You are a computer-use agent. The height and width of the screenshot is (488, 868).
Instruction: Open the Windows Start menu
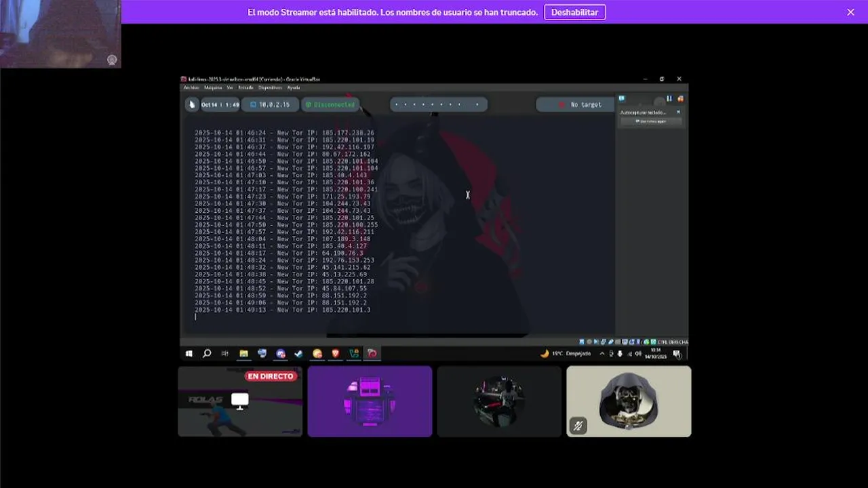point(189,354)
